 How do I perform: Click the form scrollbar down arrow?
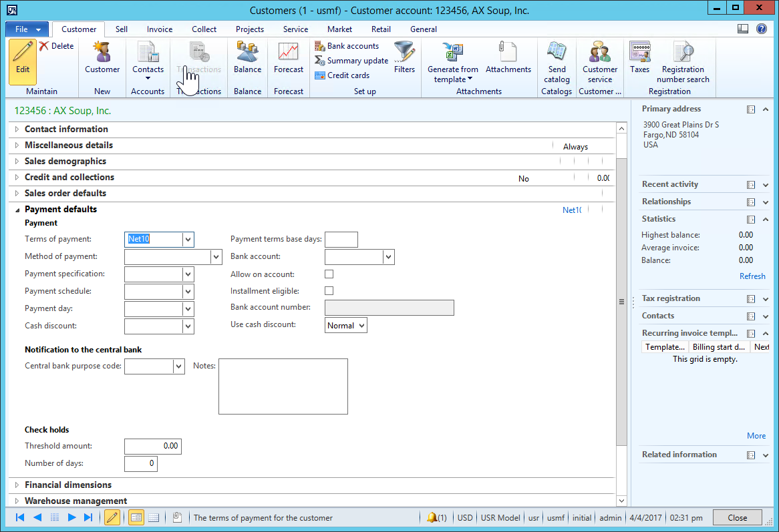pyautogui.click(x=621, y=501)
